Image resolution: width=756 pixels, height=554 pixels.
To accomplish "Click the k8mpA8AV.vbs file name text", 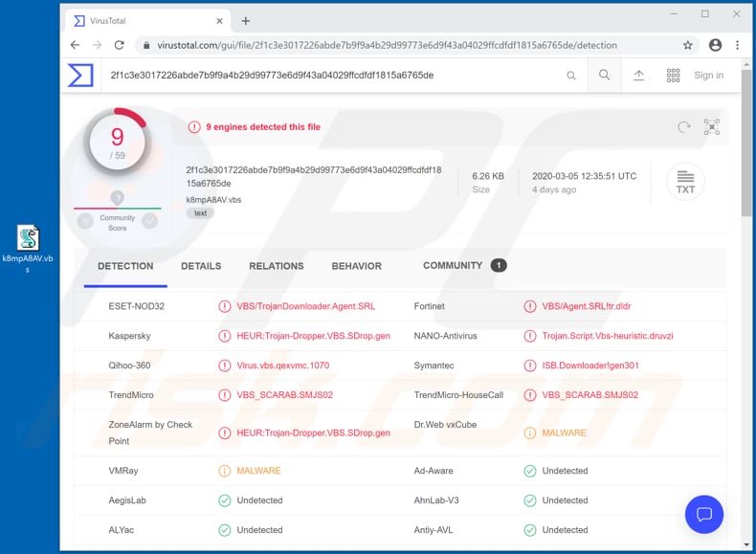I will [x=213, y=200].
